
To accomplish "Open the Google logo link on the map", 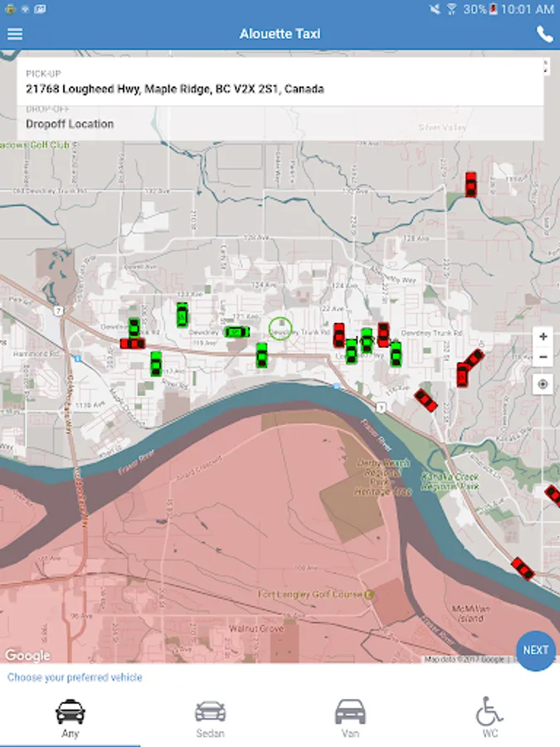I will 27,656.
